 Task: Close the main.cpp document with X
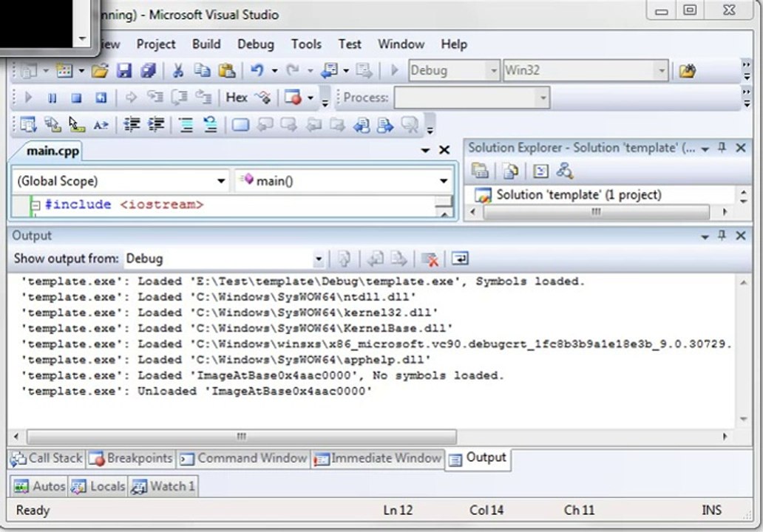[x=444, y=150]
